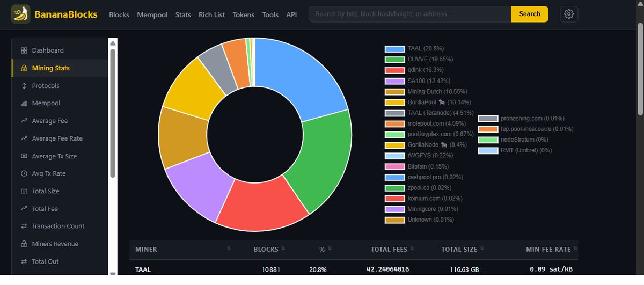Open Mempool in the top navigation

[152, 14]
